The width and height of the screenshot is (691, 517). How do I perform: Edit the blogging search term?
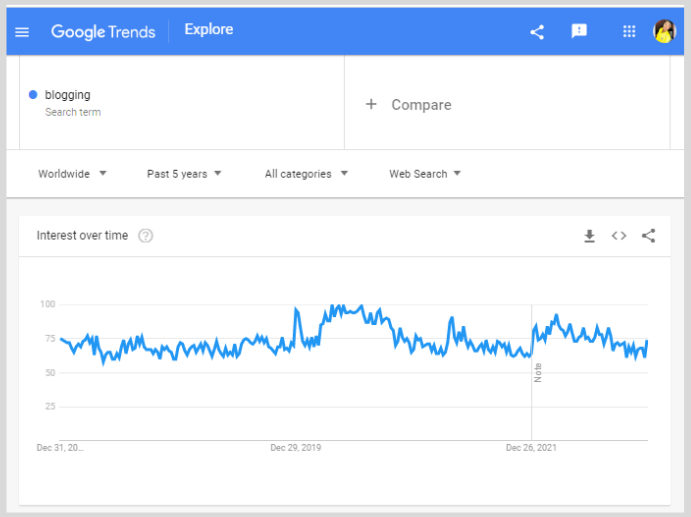point(67,95)
